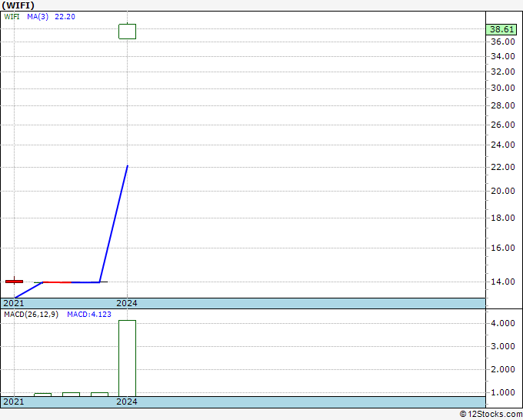Select the 2021 label on MACD time axis
Screen dimensions: 523x420
click(14, 402)
